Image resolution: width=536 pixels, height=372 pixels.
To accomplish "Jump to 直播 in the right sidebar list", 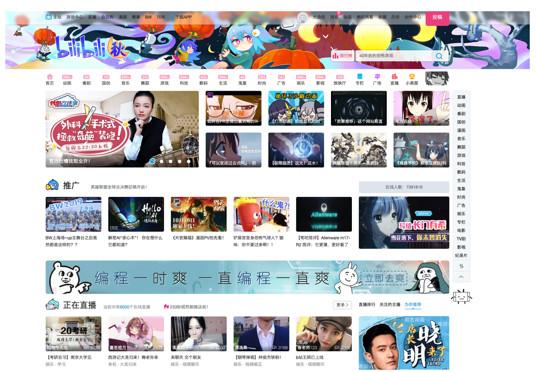I will point(461,97).
